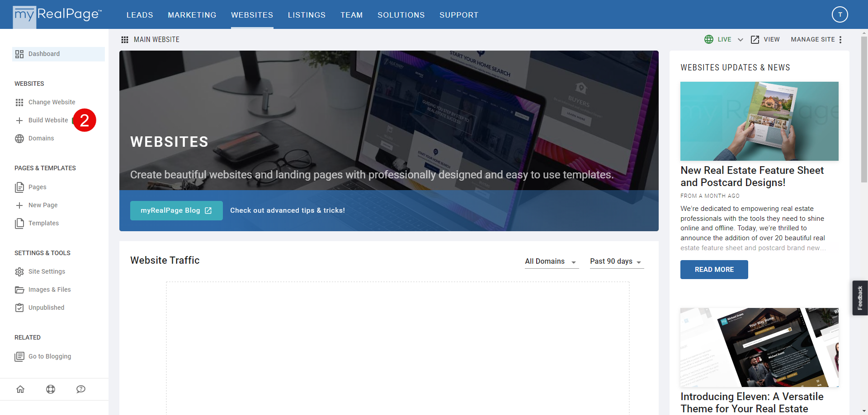
Task: Click the help lifebuoy icon in the sidebar footer
Action: pyautogui.click(x=51, y=389)
